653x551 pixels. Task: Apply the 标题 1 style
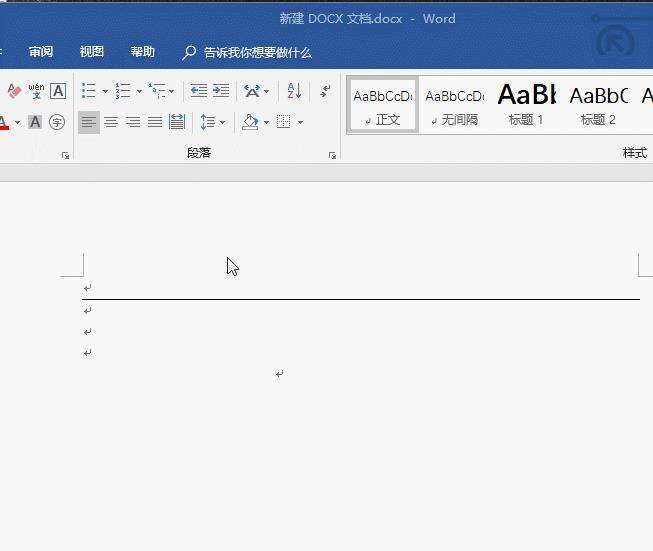coord(526,106)
